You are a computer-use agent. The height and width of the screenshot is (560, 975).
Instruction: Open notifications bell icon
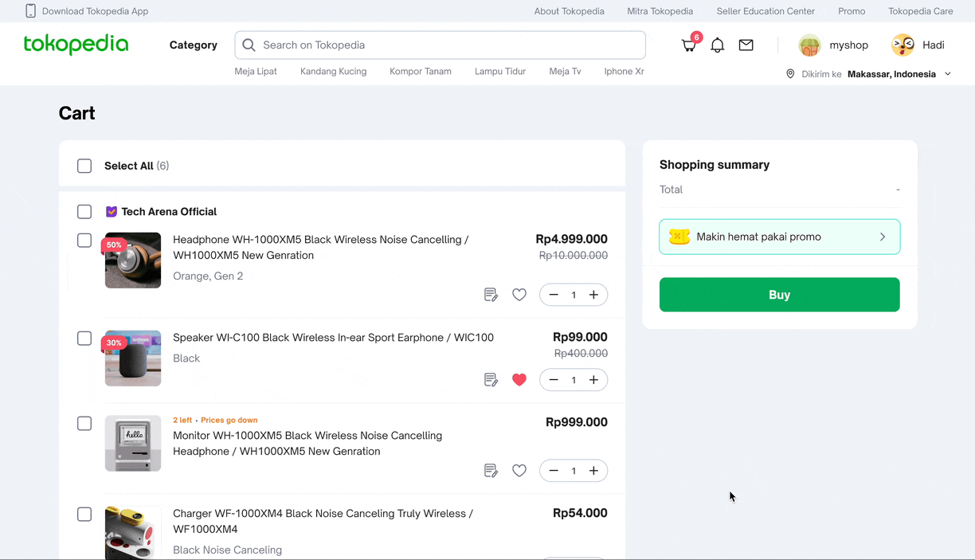(x=718, y=45)
